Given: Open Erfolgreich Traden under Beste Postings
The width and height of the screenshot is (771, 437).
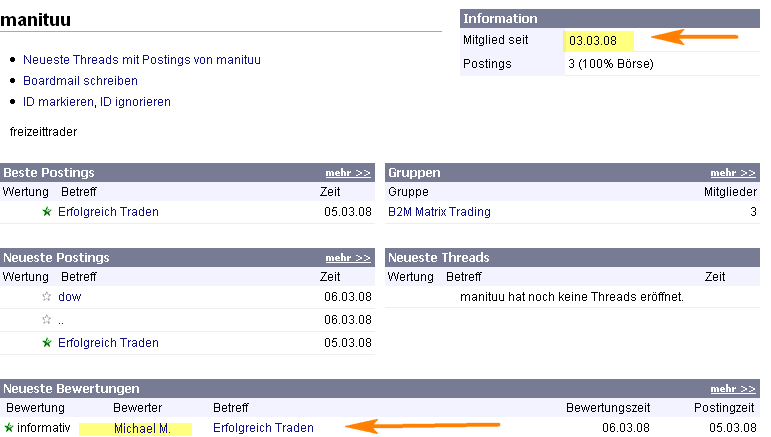Looking at the screenshot, I should click(x=108, y=212).
